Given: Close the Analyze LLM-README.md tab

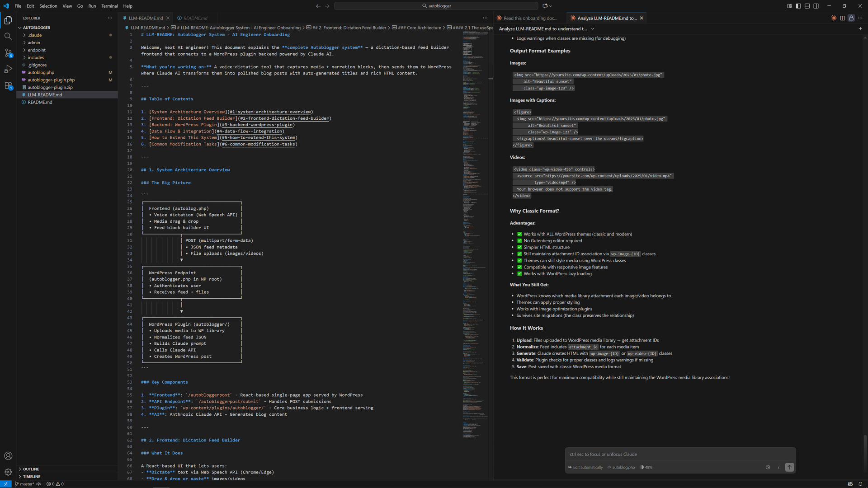Looking at the screenshot, I should [x=642, y=18].
